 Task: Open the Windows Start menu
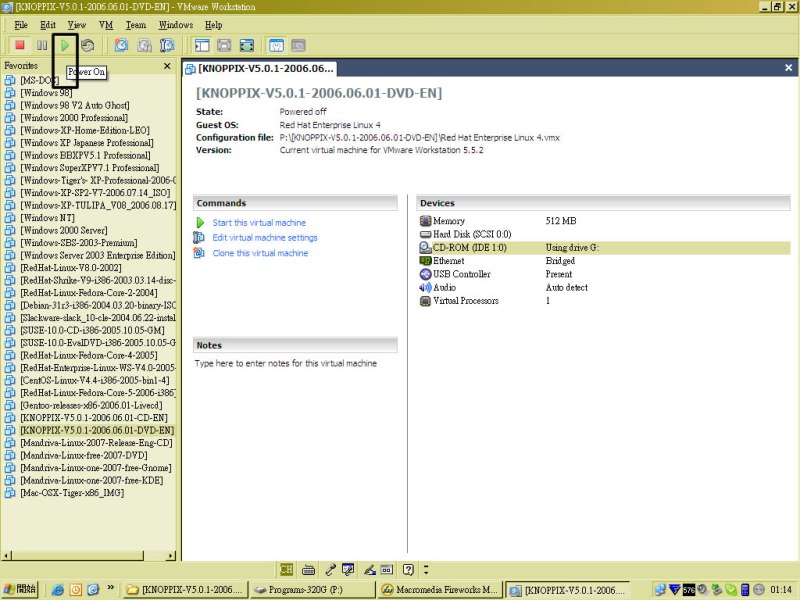click(20, 589)
